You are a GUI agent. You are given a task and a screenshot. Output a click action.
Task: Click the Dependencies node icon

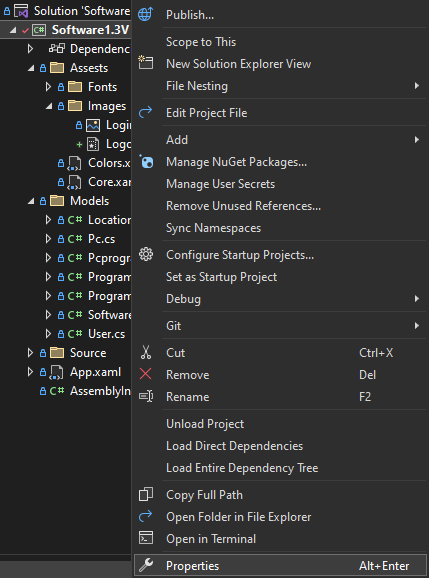click(x=57, y=49)
